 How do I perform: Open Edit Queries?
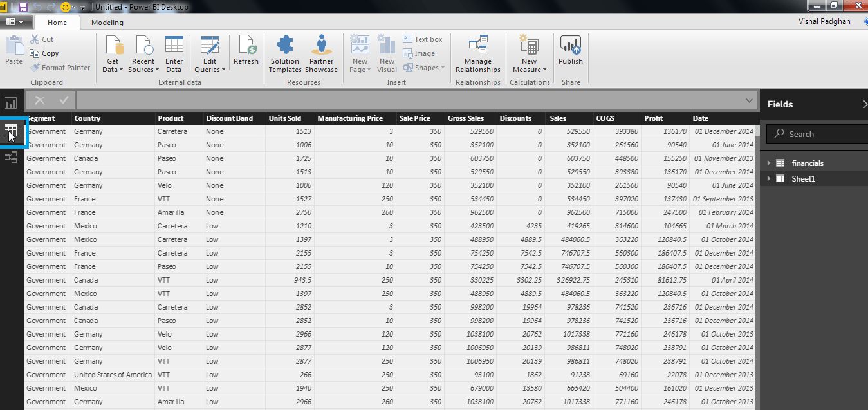point(210,55)
